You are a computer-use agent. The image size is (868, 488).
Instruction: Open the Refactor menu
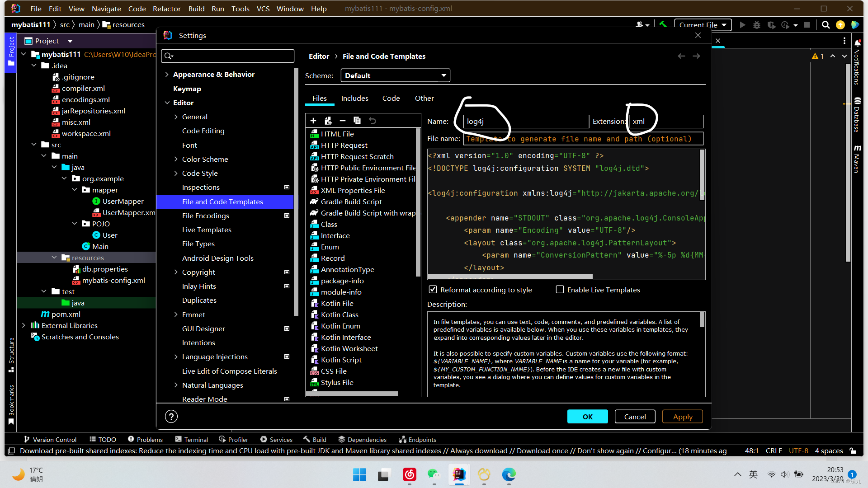(166, 9)
